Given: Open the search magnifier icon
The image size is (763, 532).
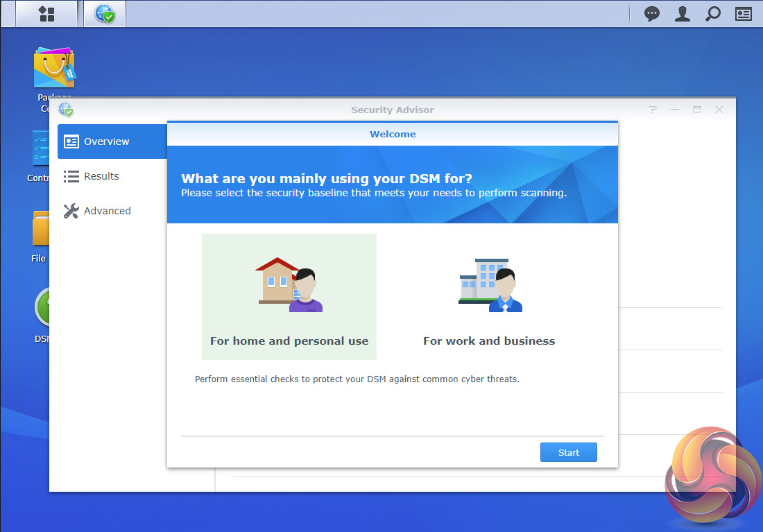Looking at the screenshot, I should click(x=713, y=14).
